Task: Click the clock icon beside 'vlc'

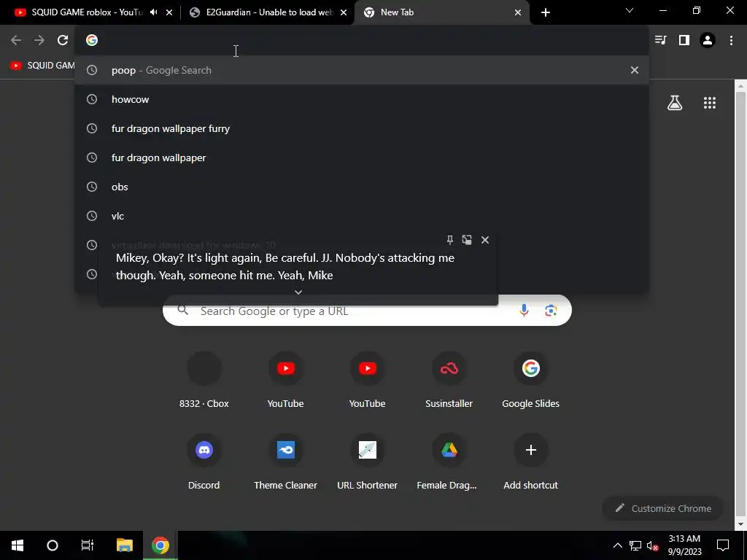Action: click(x=92, y=216)
